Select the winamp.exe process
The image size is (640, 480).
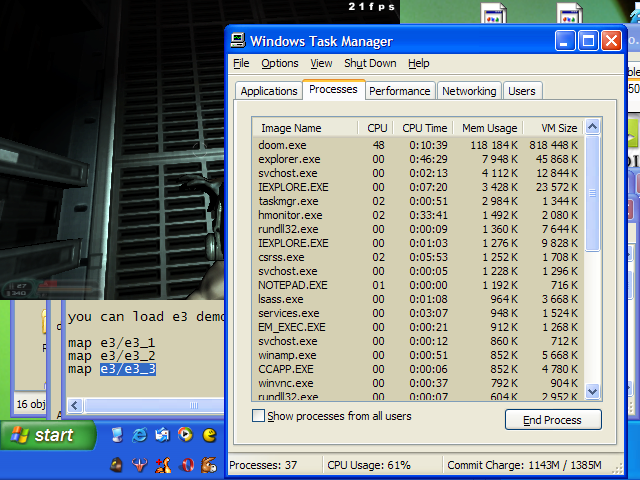click(418, 355)
